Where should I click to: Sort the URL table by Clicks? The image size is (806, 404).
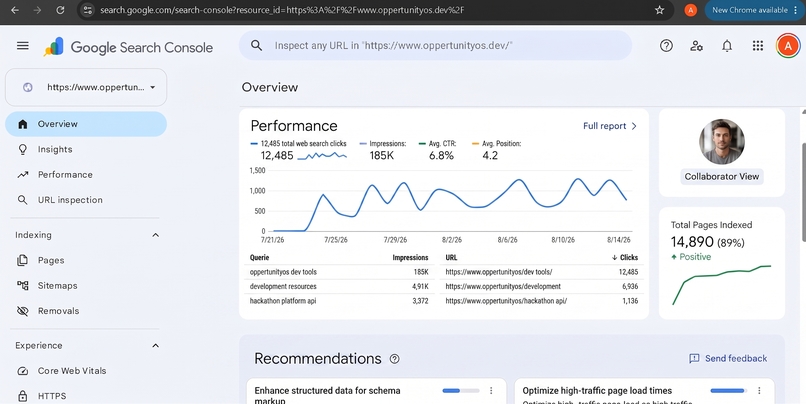tap(625, 258)
